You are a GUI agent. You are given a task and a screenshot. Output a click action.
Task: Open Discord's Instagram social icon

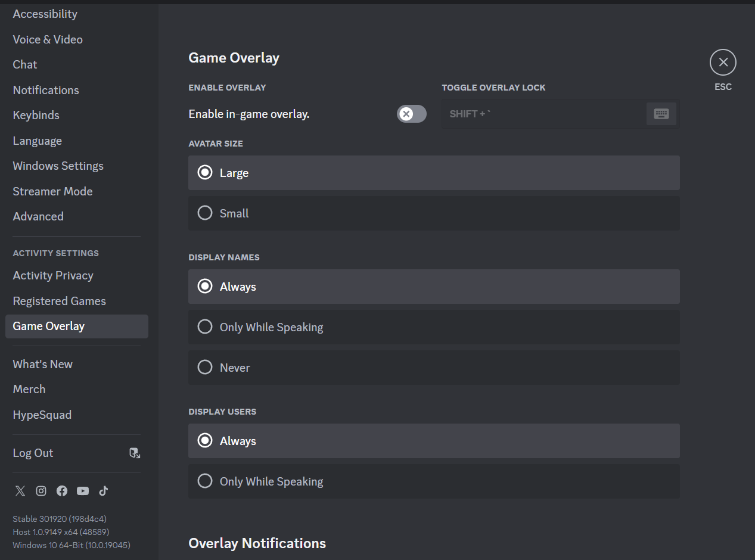pyautogui.click(x=41, y=491)
